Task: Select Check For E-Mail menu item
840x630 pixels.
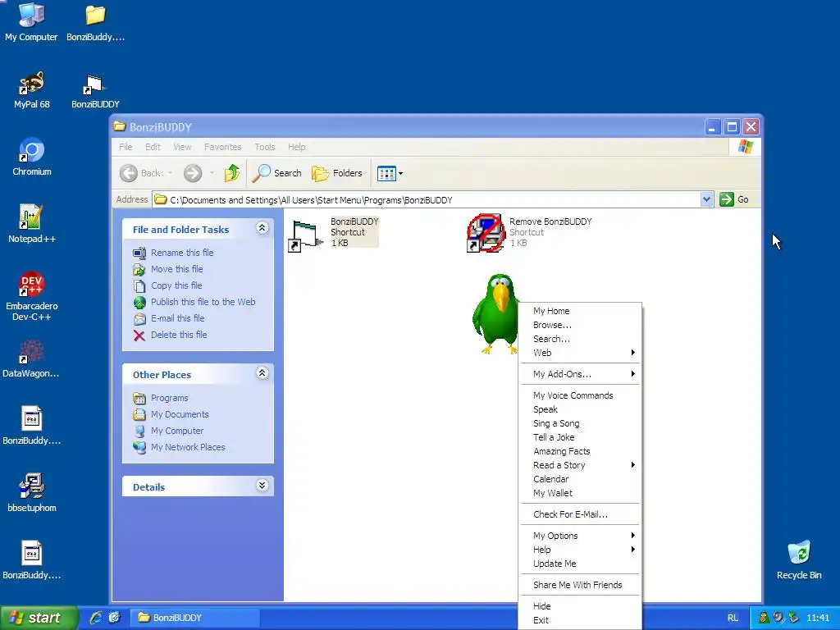Action: click(x=580, y=514)
